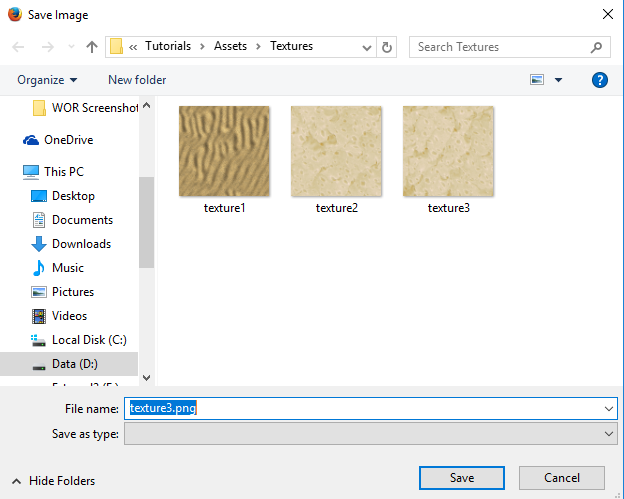Click the change view icon
This screenshot has width=624, height=499.
click(537, 80)
